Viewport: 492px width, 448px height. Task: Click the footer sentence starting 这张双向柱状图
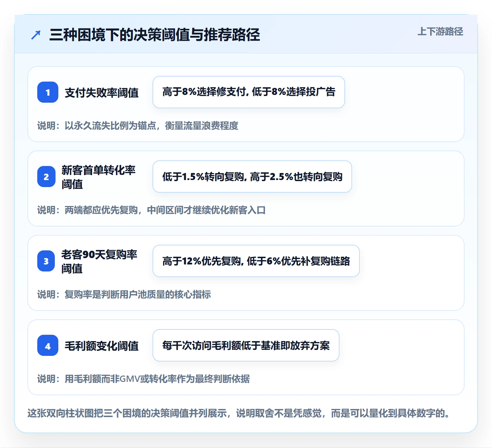[239, 413]
